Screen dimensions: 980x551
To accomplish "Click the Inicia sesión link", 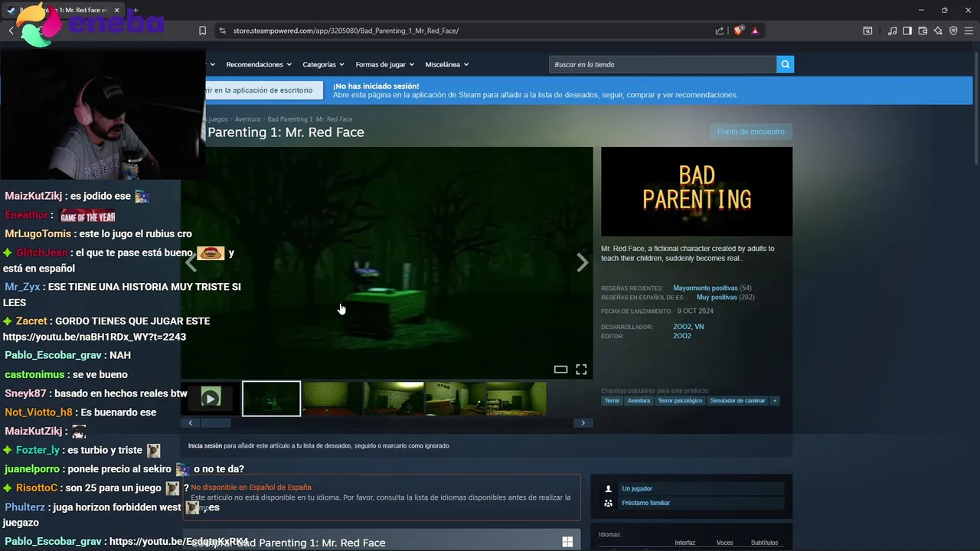I will click(205, 445).
